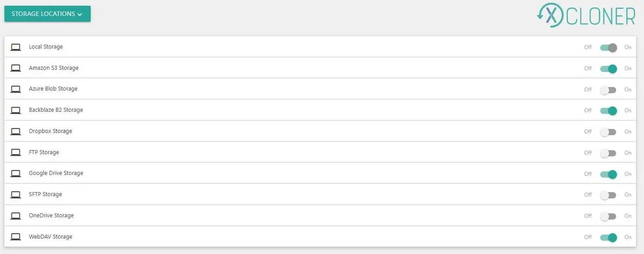Enable the Azure Blob Storage toggle
Viewport: 644px width, 254px height.
[608, 90]
